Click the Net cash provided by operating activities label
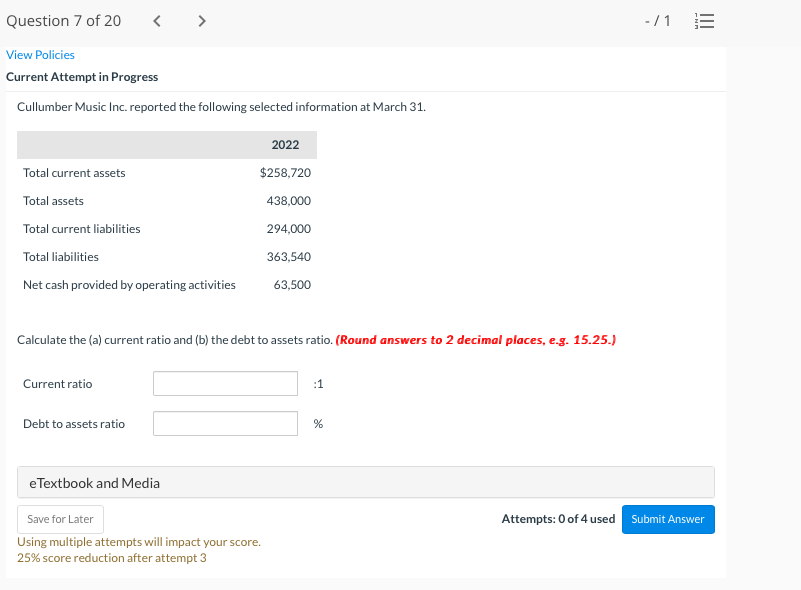The image size is (801, 590). [x=129, y=285]
